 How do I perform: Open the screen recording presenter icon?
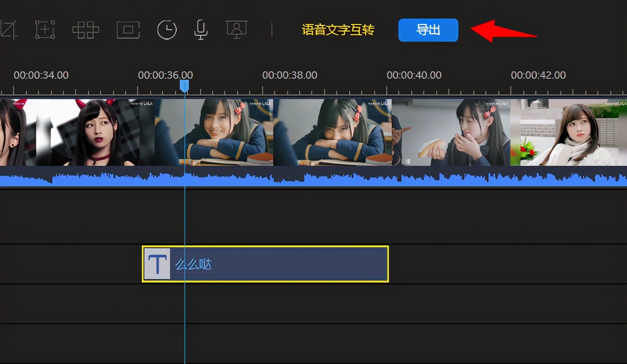point(237,29)
